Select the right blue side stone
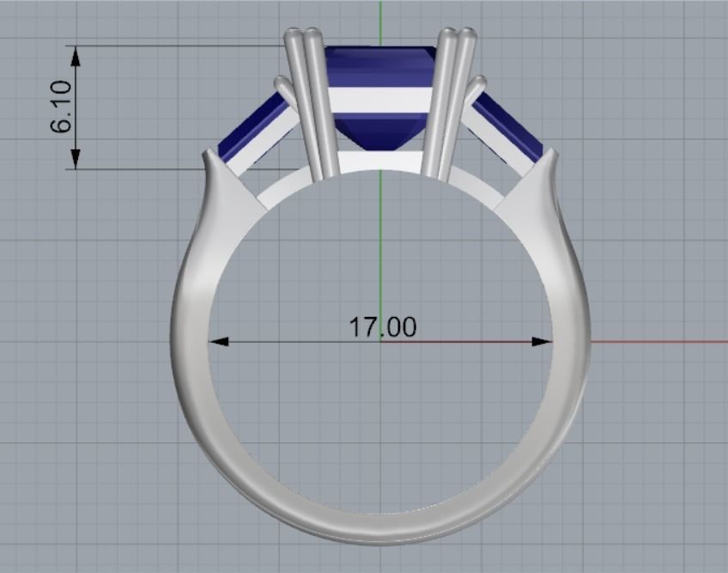 [508, 129]
